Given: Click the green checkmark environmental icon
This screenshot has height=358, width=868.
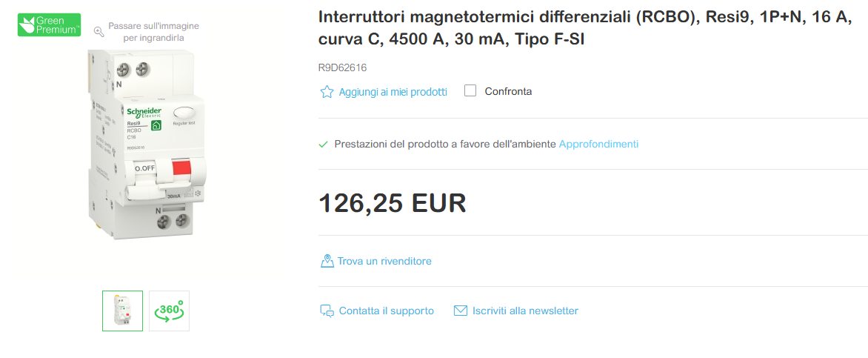Looking at the screenshot, I should pyautogui.click(x=323, y=145).
